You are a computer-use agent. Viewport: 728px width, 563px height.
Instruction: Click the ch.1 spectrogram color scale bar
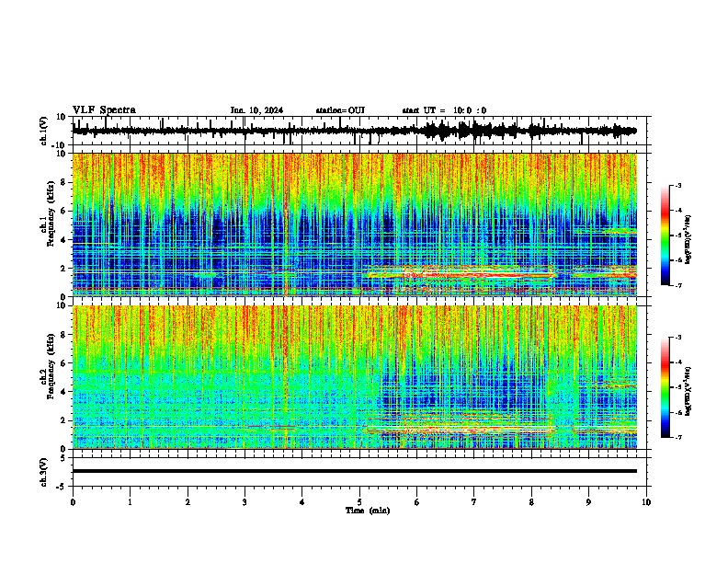(665, 236)
